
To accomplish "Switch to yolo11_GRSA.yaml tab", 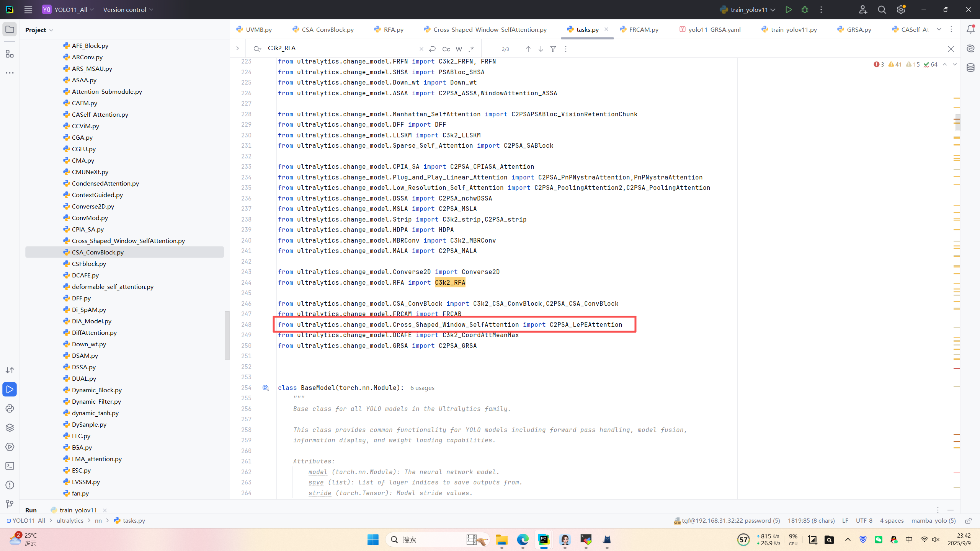I will click(x=714, y=29).
